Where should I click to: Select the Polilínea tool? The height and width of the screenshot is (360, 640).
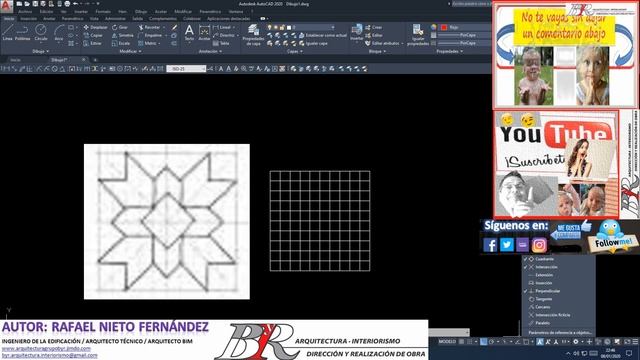[x=22, y=32]
